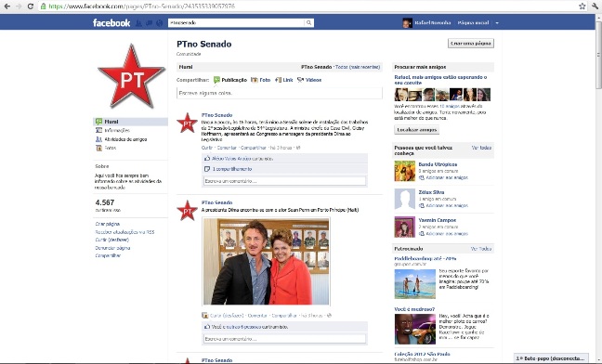The height and width of the screenshot is (364, 602).
Task: Open the Todos (mais recentes) wall filter
Action: 358,67
